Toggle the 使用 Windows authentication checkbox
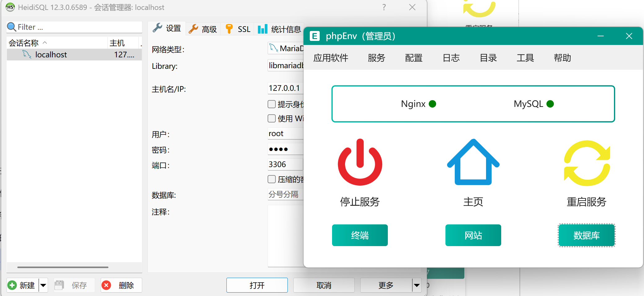Viewport: 644px width, 296px height. click(272, 118)
